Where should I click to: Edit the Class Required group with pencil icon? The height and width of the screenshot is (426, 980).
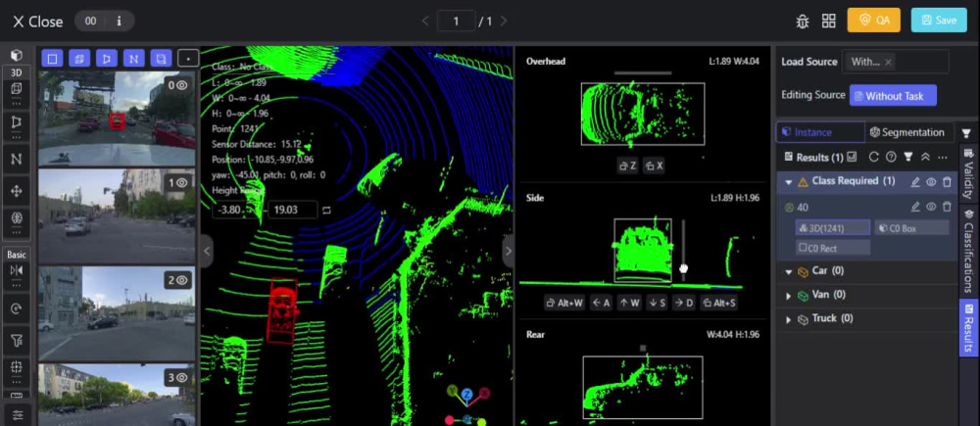[915, 182]
